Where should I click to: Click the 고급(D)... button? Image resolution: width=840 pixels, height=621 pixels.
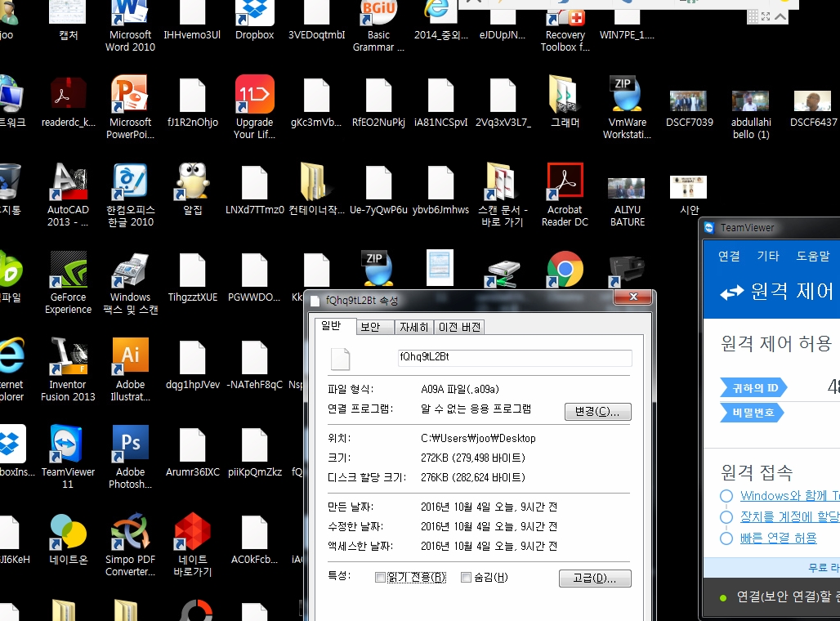click(595, 579)
